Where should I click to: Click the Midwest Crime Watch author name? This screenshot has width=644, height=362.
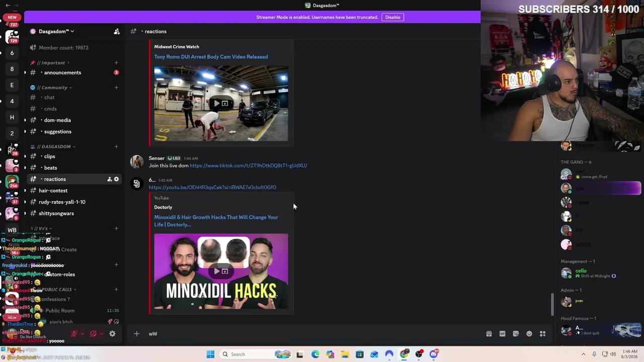click(x=177, y=47)
